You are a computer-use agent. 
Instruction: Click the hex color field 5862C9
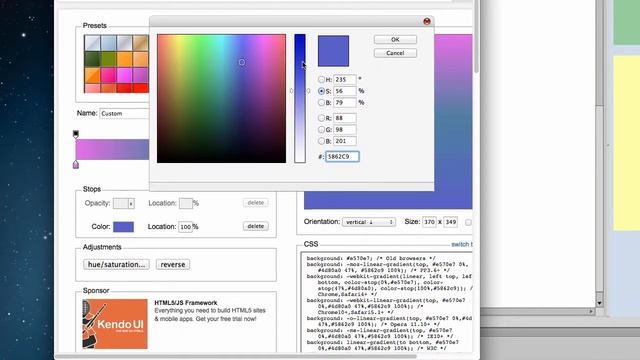pos(342,156)
